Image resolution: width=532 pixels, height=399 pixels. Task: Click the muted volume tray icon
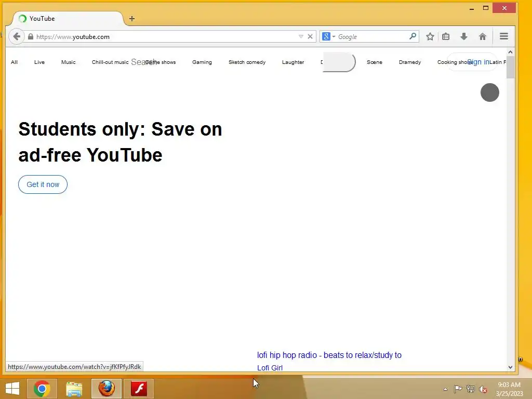pos(483,389)
